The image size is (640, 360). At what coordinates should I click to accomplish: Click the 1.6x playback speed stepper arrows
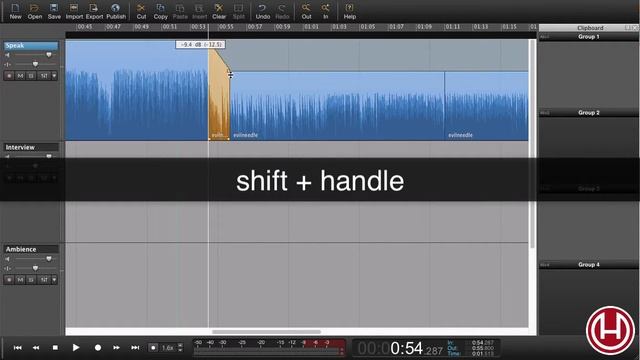point(180,348)
